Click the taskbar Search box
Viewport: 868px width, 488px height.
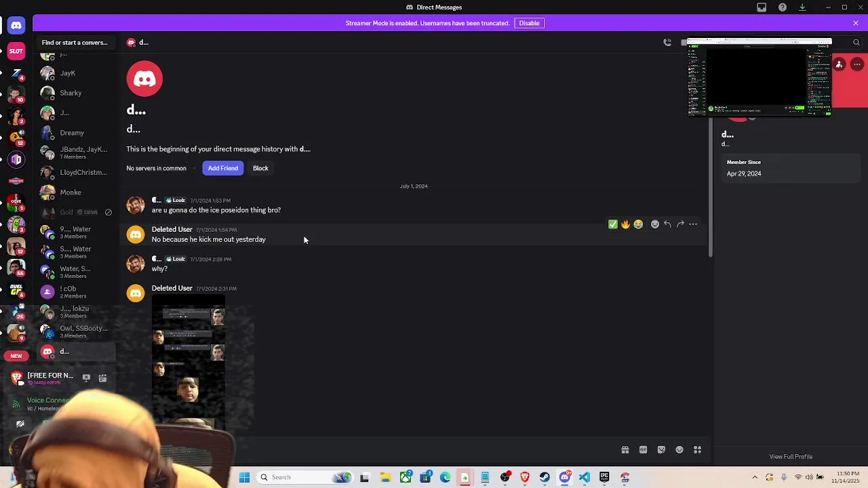304,477
